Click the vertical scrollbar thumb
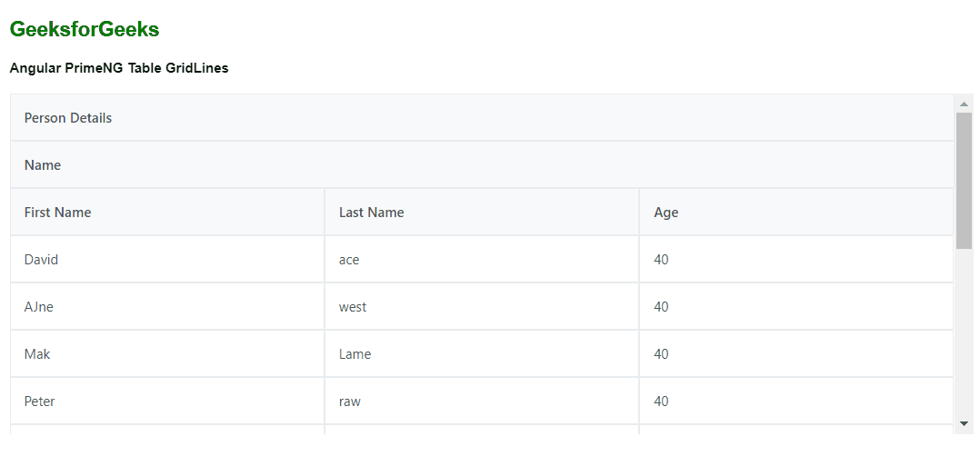This screenshot has width=980, height=456. point(964,180)
